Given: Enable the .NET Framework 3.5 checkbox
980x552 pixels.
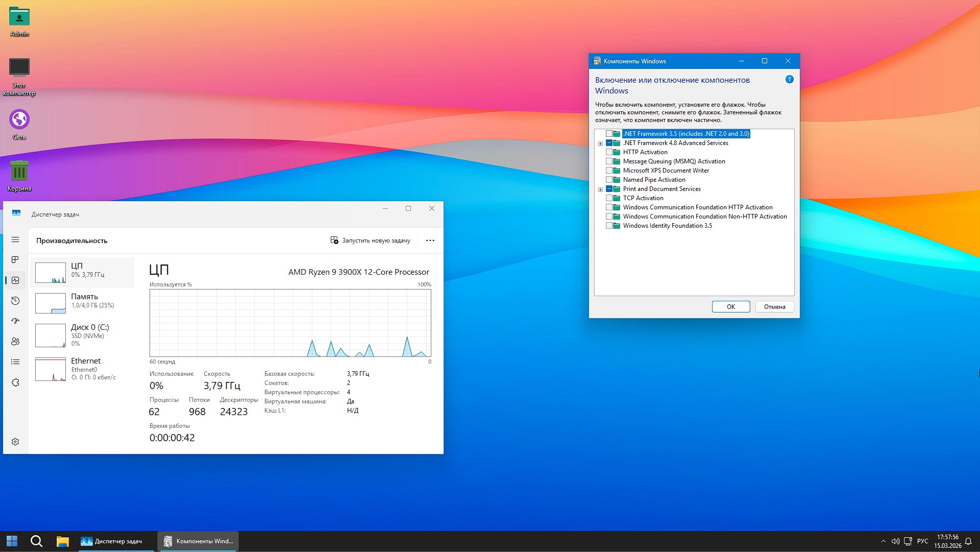Looking at the screenshot, I should point(610,133).
